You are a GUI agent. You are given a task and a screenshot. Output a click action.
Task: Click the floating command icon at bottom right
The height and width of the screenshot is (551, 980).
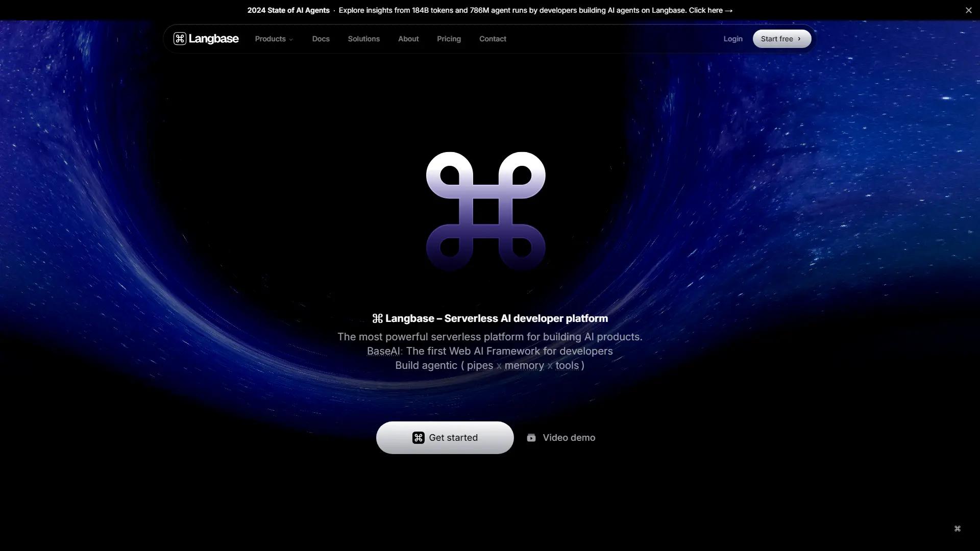pos(957,529)
